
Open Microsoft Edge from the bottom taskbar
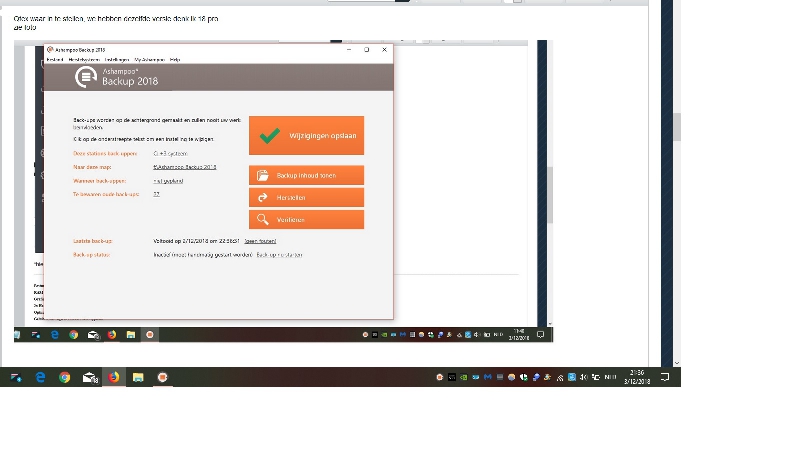pos(40,377)
